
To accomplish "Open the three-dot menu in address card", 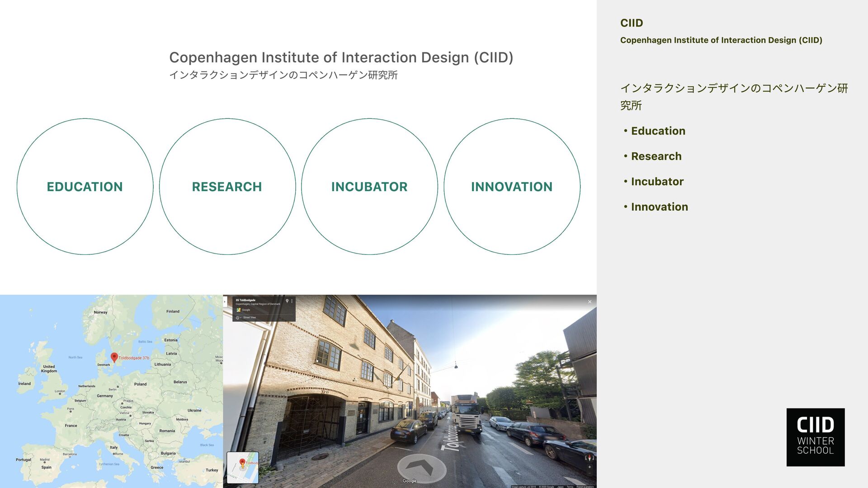I will click(292, 301).
